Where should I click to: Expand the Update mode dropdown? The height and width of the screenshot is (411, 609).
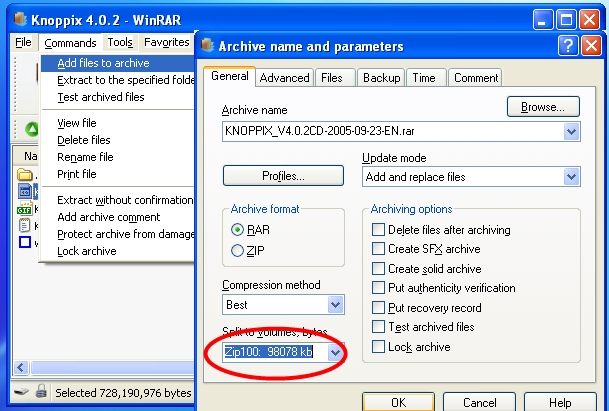point(571,177)
